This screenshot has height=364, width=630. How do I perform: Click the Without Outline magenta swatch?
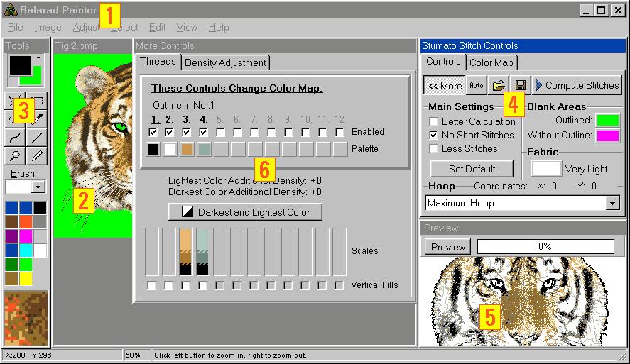pyautogui.click(x=608, y=136)
